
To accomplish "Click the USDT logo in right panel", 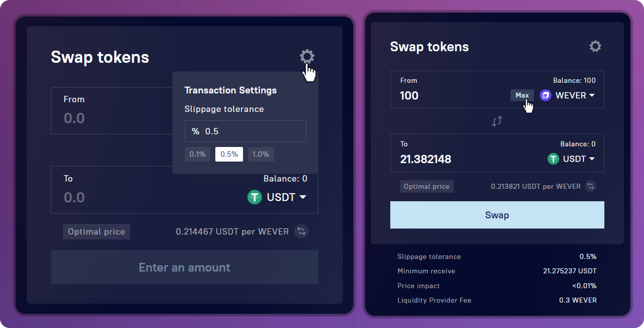I will [553, 159].
